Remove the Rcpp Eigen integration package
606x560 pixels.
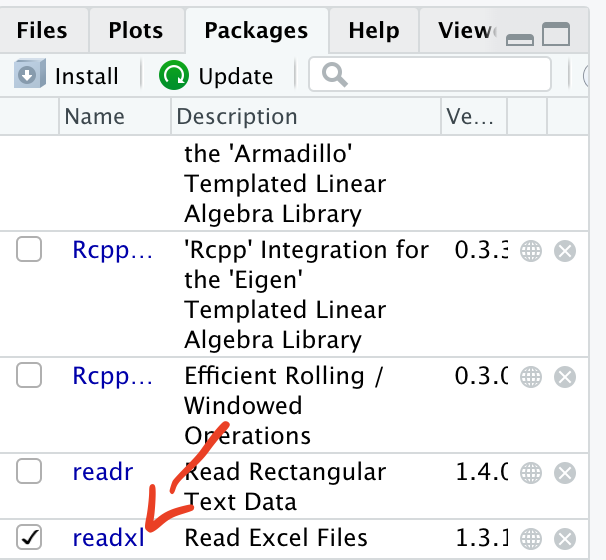[565, 251]
